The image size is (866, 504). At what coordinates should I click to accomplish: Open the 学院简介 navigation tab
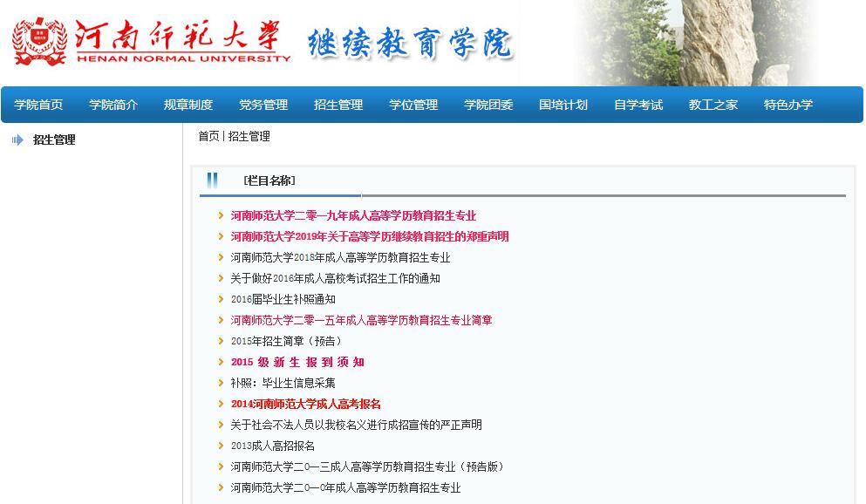point(113,105)
